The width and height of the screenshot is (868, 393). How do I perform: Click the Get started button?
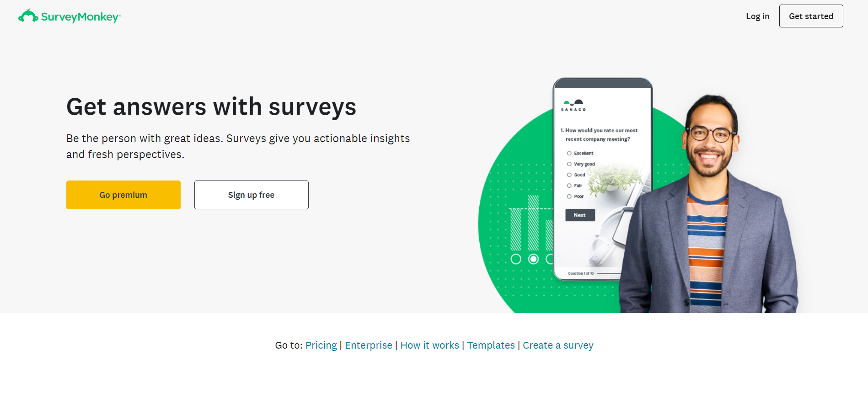click(811, 16)
